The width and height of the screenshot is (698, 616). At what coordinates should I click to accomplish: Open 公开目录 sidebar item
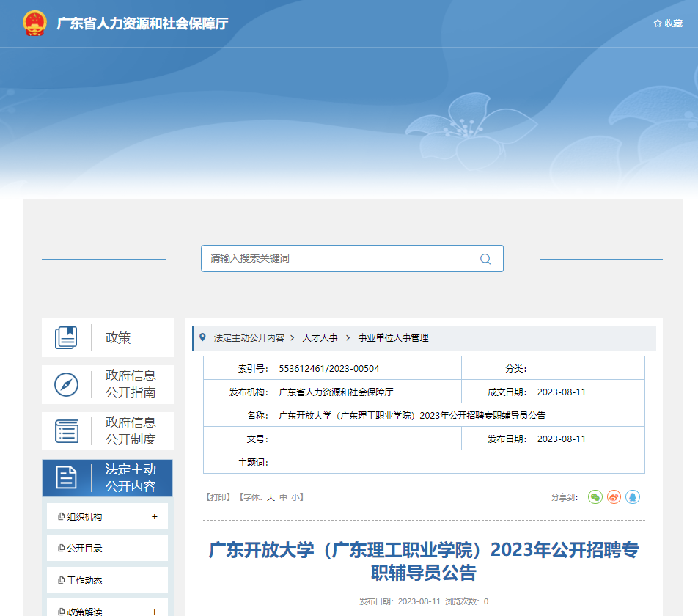pyautogui.click(x=84, y=549)
